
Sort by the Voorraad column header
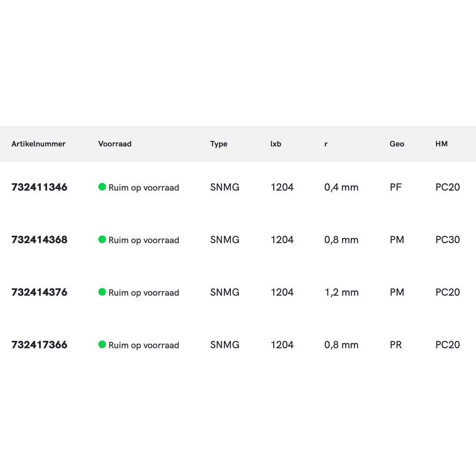tap(115, 144)
